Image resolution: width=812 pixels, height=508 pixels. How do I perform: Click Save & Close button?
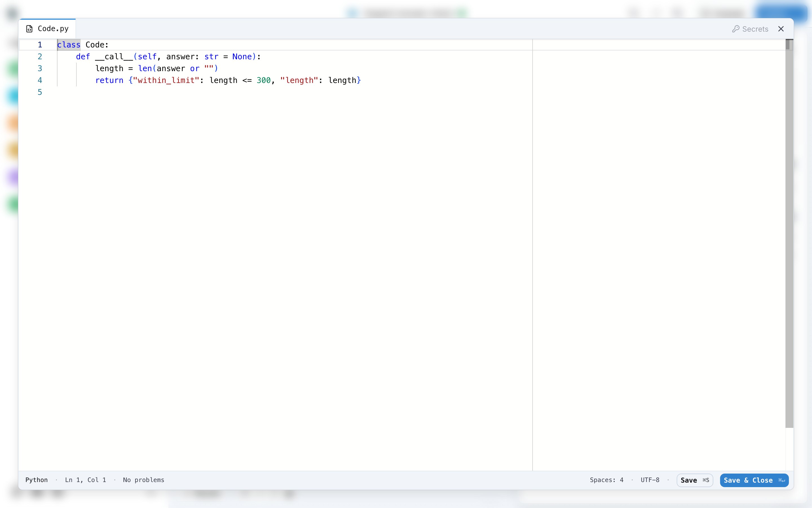click(x=754, y=480)
